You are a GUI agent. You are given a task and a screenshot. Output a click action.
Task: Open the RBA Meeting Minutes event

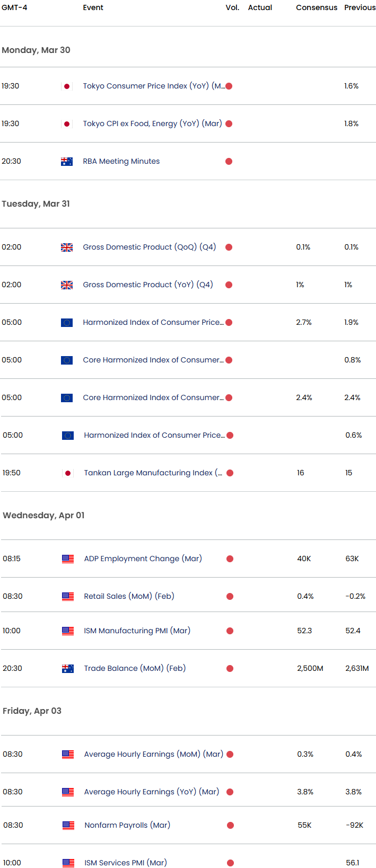(121, 161)
